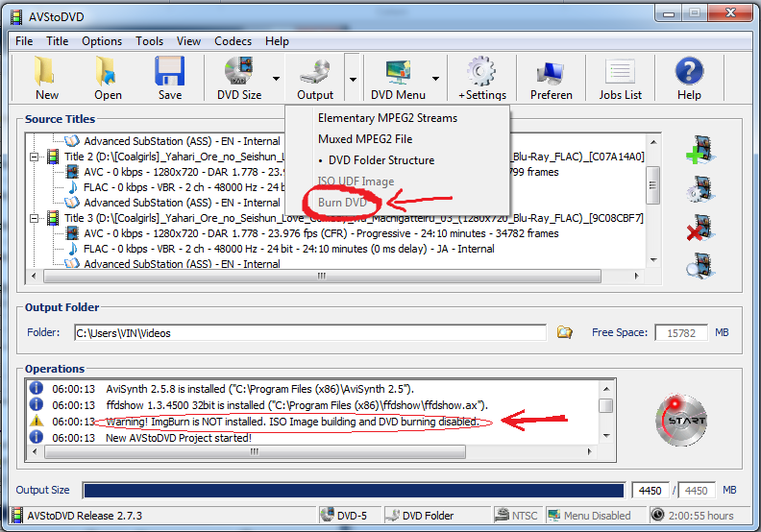Choose Elementary MPEG2 Streams output
This screenshot has height=532, width=761.
[x=397, y=118]
